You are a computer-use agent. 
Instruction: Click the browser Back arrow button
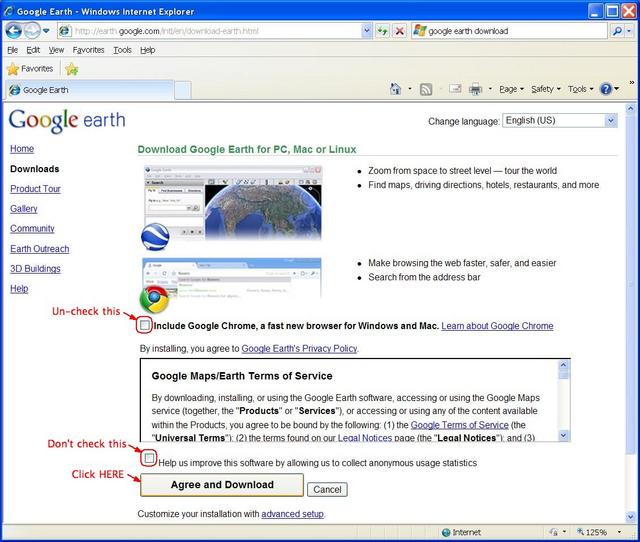pos(13,31)
